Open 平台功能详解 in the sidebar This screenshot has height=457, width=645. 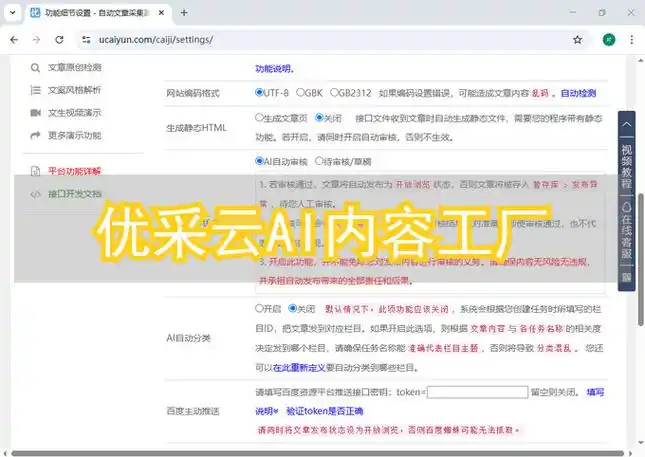click(74, 171)
